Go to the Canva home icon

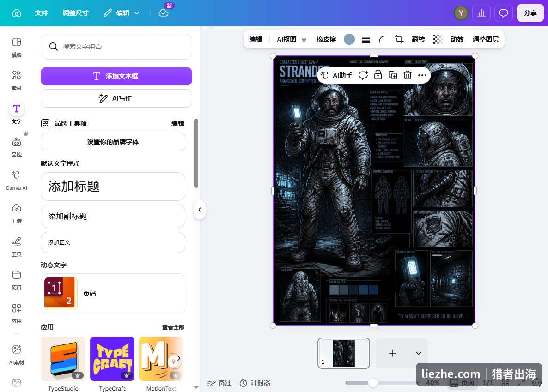click(17, 13)
